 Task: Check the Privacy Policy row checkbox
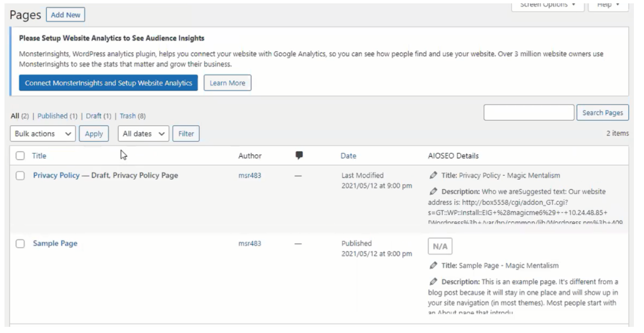(x=20, y=176)
